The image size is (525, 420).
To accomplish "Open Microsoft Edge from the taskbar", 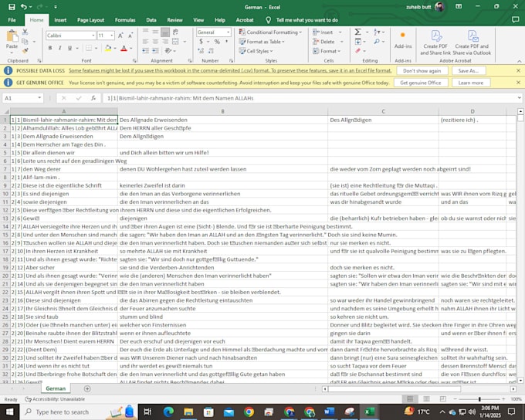I will (168, 412).
